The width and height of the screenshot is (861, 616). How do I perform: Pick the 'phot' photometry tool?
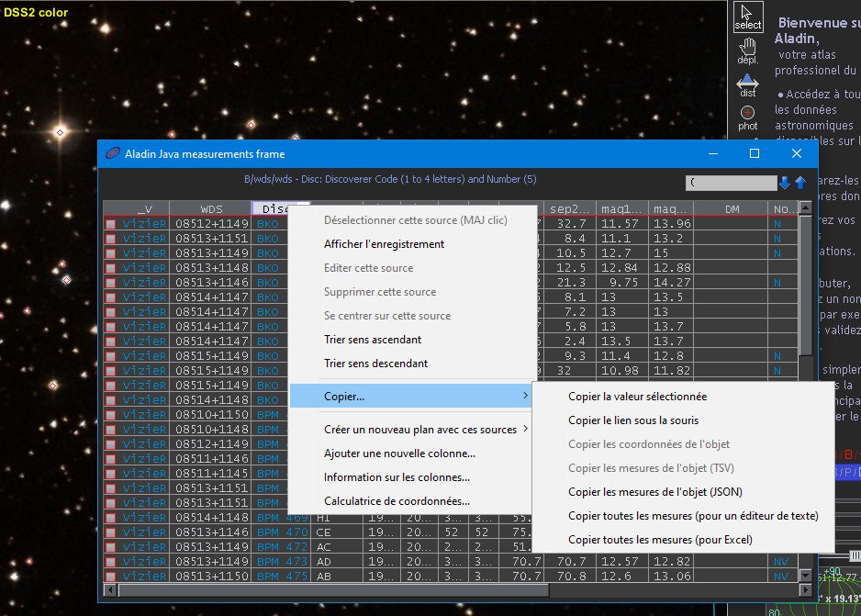coord(747,118)
